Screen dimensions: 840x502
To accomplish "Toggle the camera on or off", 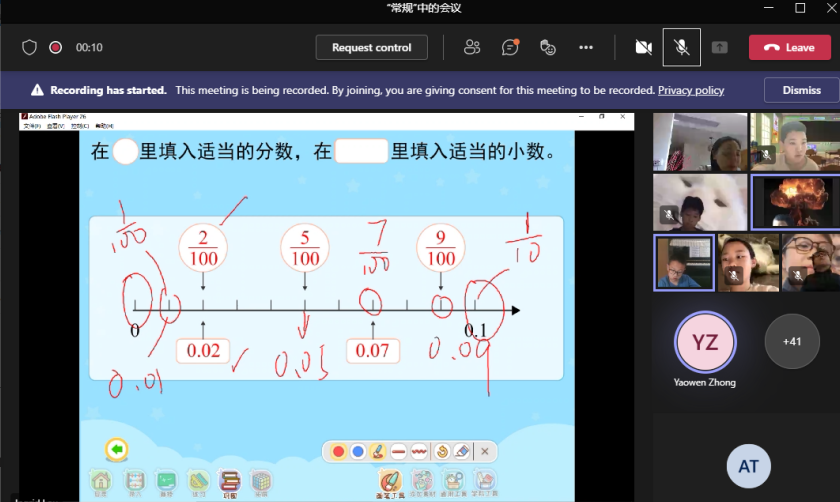I will click(643, 47).
